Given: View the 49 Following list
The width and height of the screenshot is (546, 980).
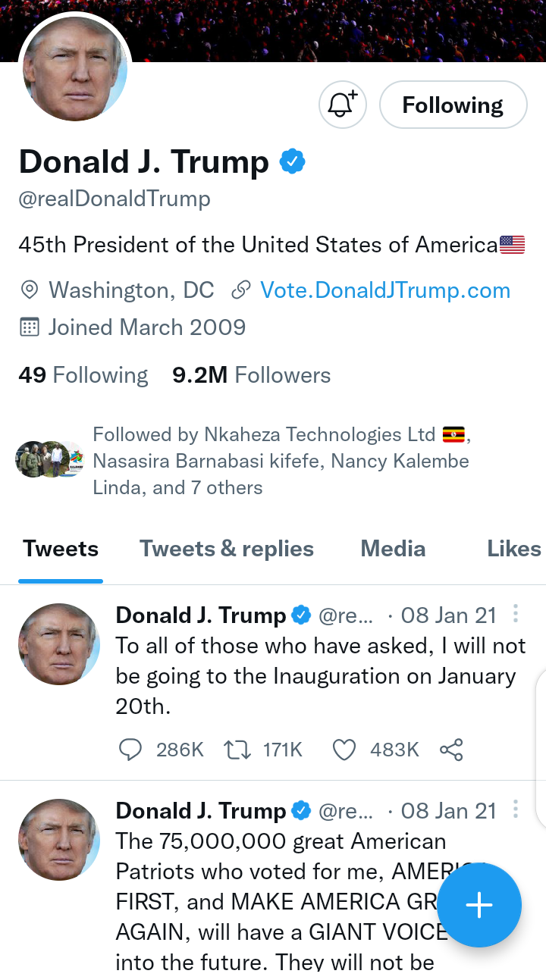Looking at the screenshot, I should point(83,375).
